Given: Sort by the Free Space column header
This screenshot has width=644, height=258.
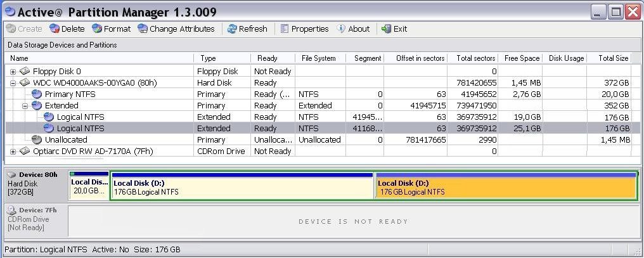Looking at the screenshot, I should click(520, 58).
